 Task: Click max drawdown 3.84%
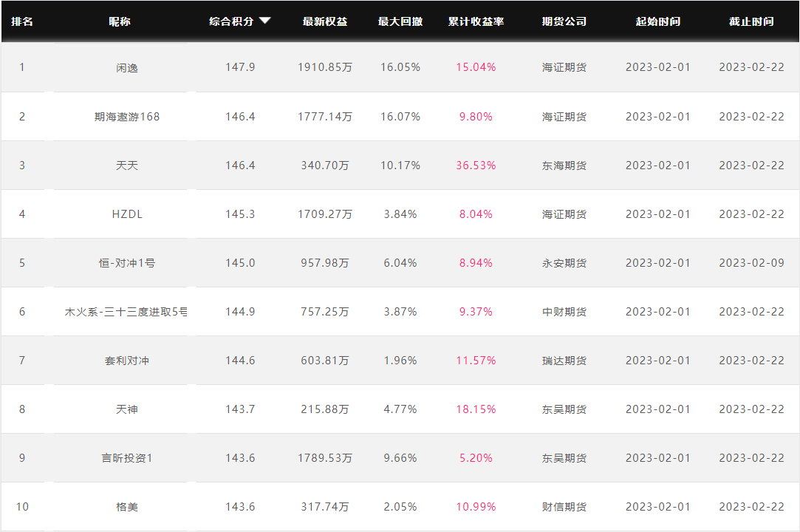[400, 214]
